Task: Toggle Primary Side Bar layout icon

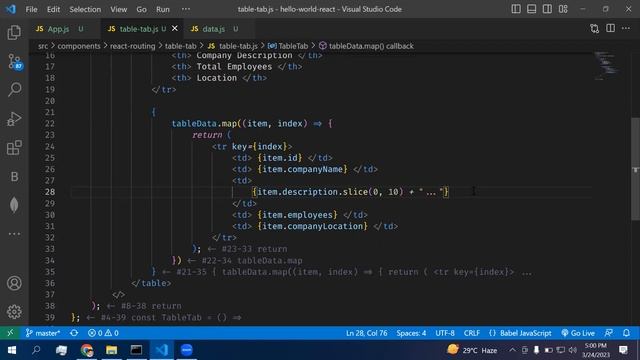Action: (516, 9)
